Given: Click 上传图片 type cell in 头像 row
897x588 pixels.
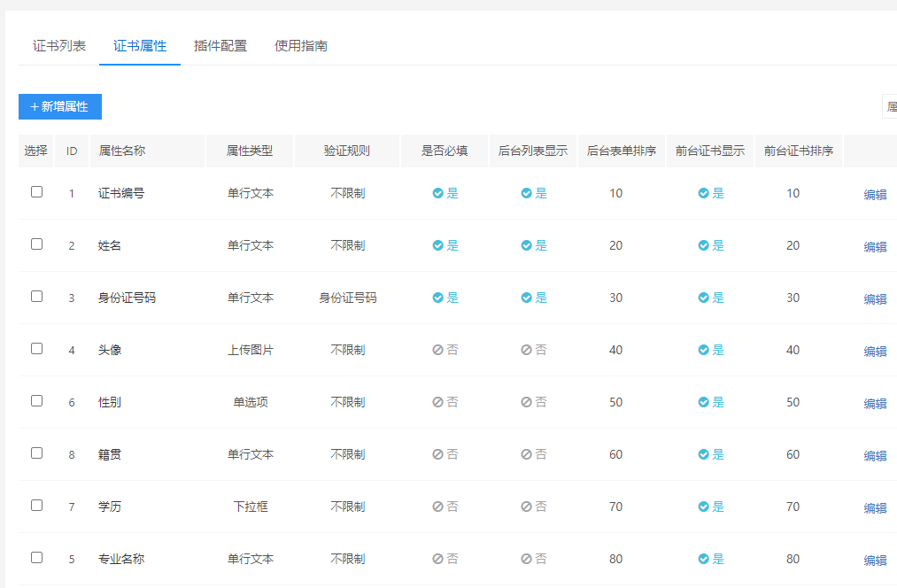Looking at the screenshot, I should click(x=251, y=350).
